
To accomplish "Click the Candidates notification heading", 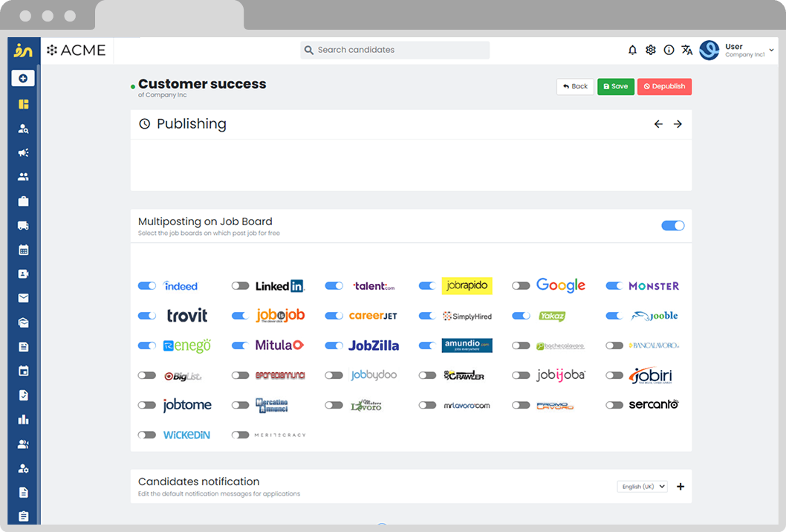I will 198,481.
